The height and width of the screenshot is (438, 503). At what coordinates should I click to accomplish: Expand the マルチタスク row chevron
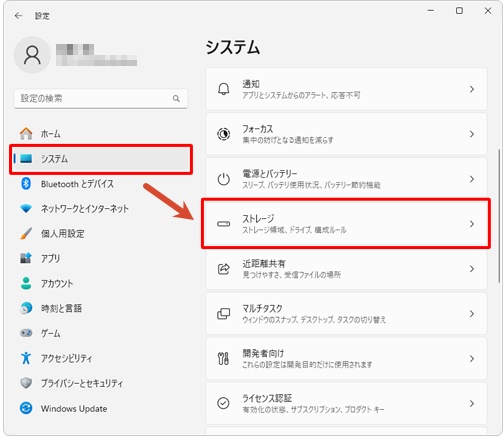472,314
